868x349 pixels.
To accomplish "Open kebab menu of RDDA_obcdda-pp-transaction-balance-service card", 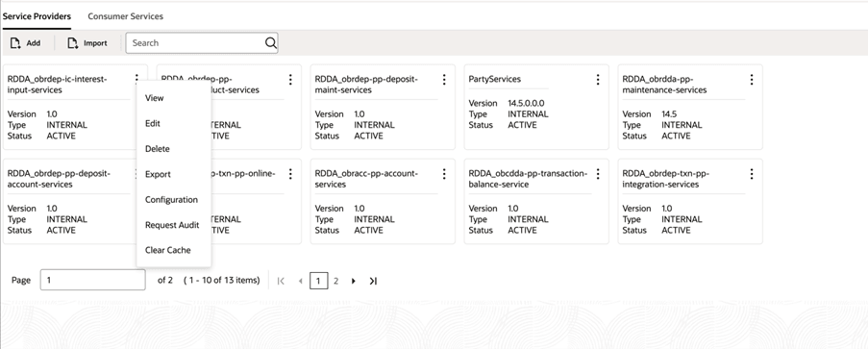I will click(x=598, y=174).
